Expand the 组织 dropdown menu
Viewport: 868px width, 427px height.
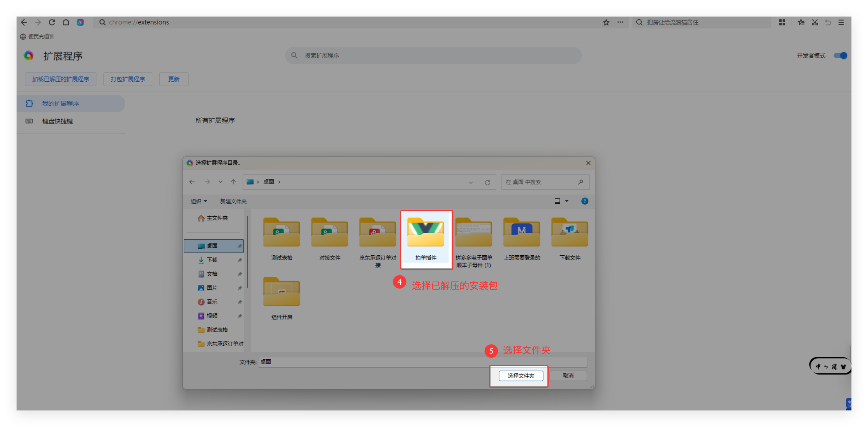pyautogui.click(x=198, y=201)
